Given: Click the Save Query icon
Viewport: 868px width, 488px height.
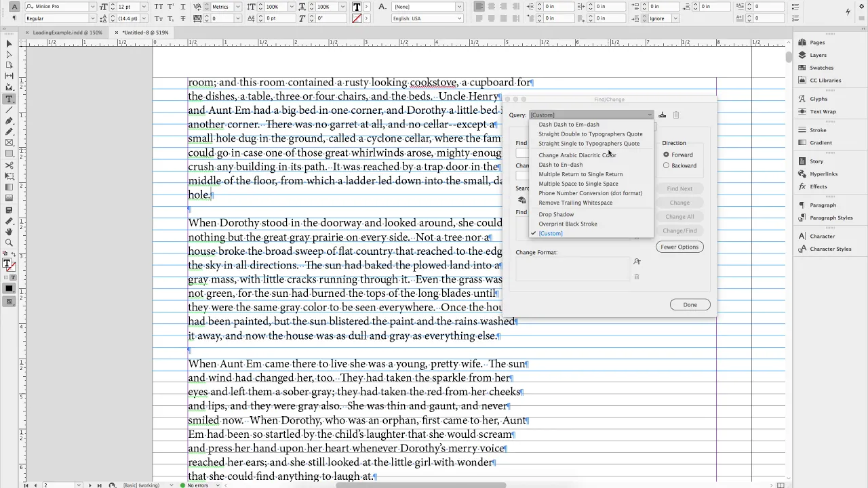Looking at the screenshot, I should 663,115.
